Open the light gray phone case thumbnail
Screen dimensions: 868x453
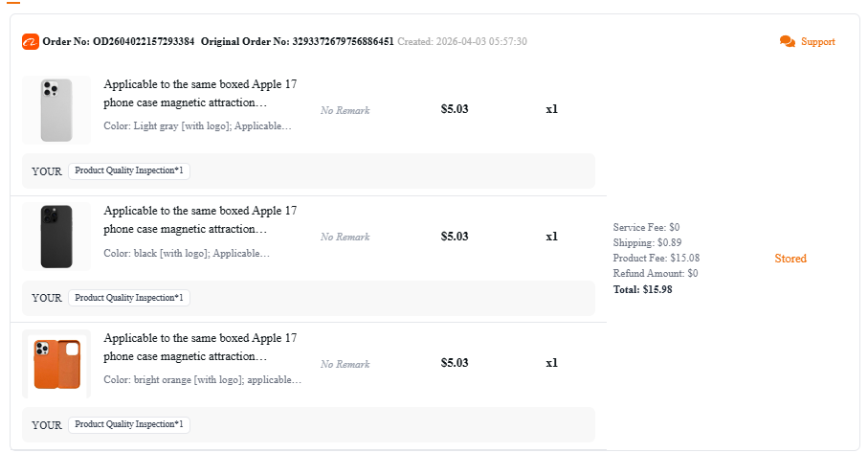point(56,109)
